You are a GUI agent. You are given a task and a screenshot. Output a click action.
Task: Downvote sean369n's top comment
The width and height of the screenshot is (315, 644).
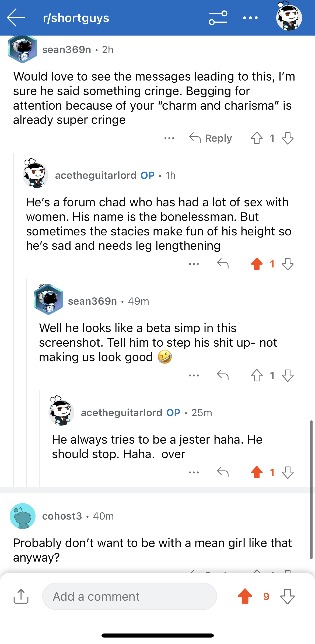tap(288, 138)
